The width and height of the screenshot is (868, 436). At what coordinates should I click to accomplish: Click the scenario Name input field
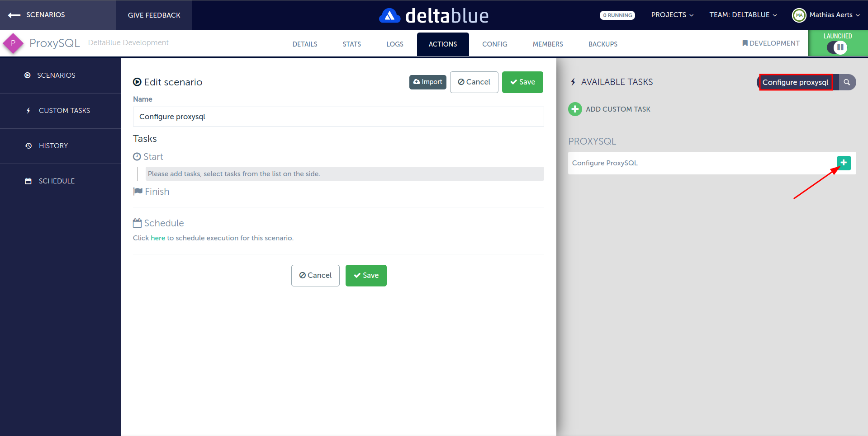338,117
